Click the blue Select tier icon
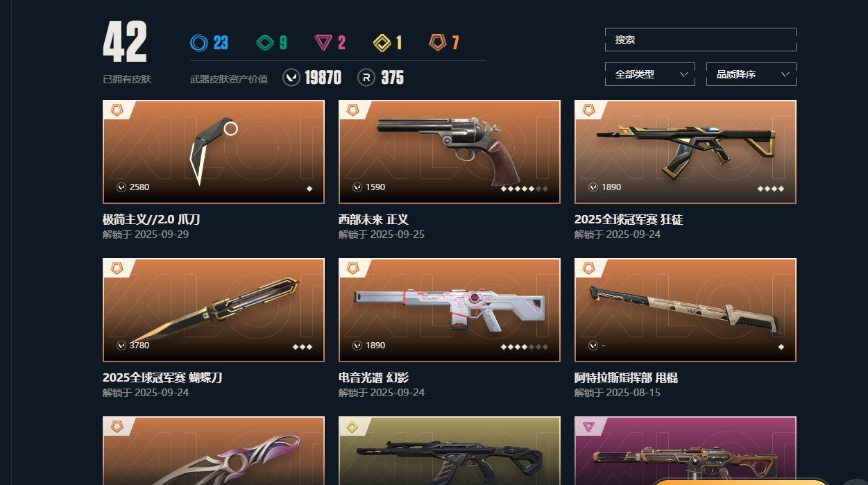Image resolution: width=868 pixels, height=485 pixels. pyautogui.click(x=198, y=43)
